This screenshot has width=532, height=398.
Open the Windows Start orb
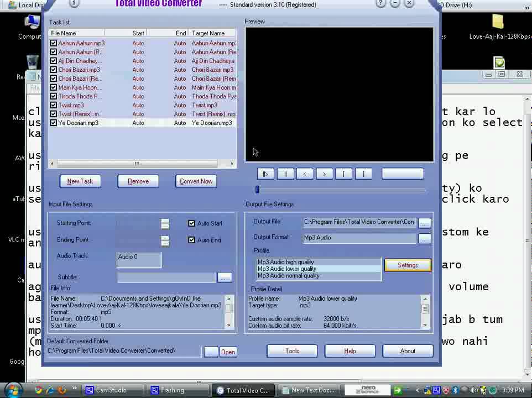pos(14,390)
